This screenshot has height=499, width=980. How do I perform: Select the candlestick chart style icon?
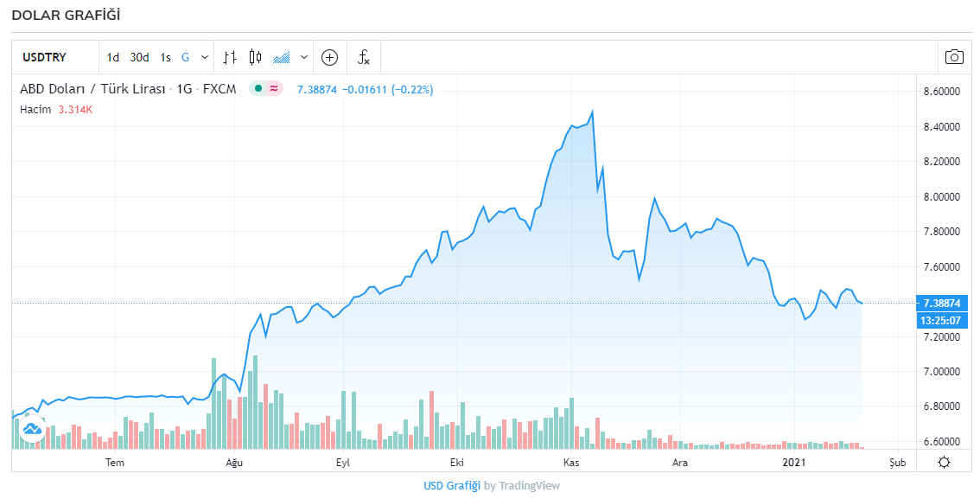[x=255, y=57]
